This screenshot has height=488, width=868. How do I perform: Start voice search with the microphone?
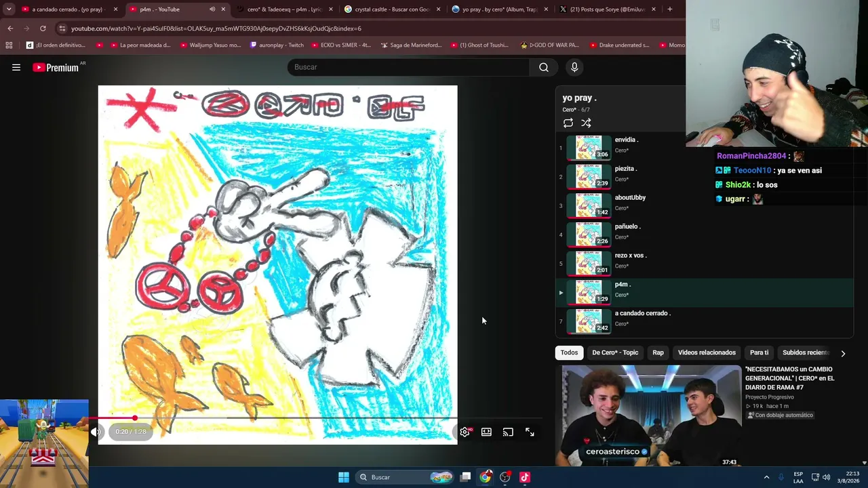(x=574, y=67)
